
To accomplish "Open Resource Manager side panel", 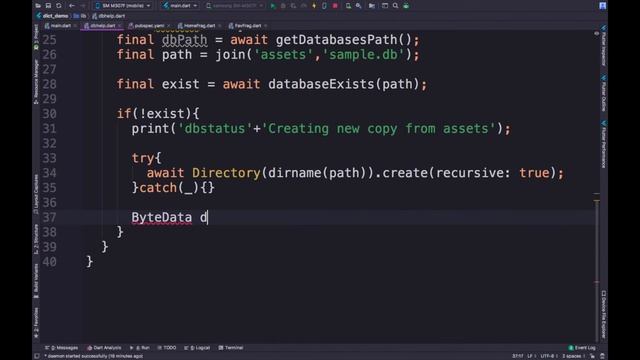I will tap(36, 81).
